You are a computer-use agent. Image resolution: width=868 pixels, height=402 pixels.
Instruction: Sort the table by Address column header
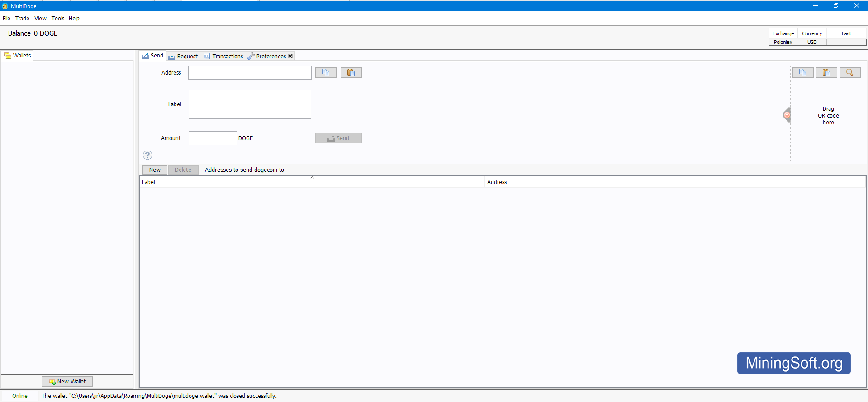(x=675, y=182)
